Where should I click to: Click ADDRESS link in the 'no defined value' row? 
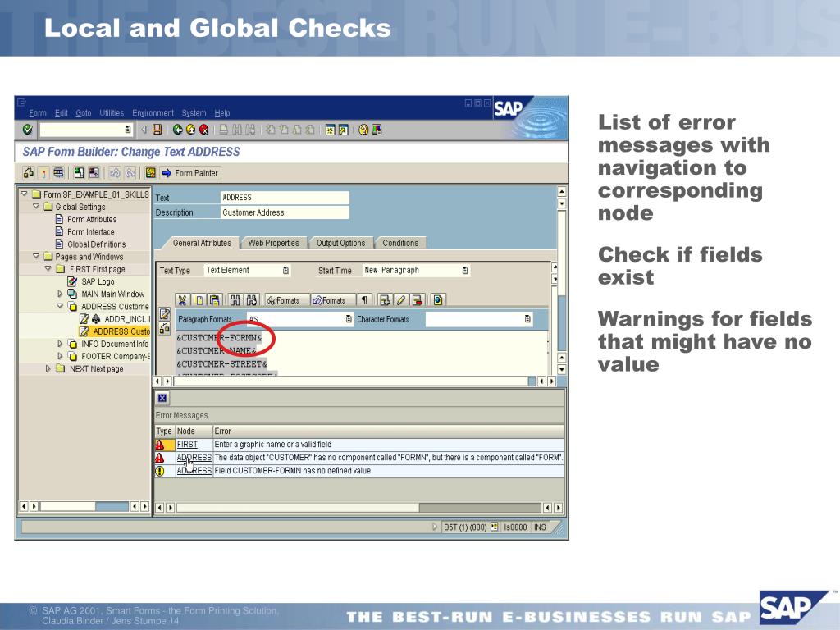(x=194, y=471)
